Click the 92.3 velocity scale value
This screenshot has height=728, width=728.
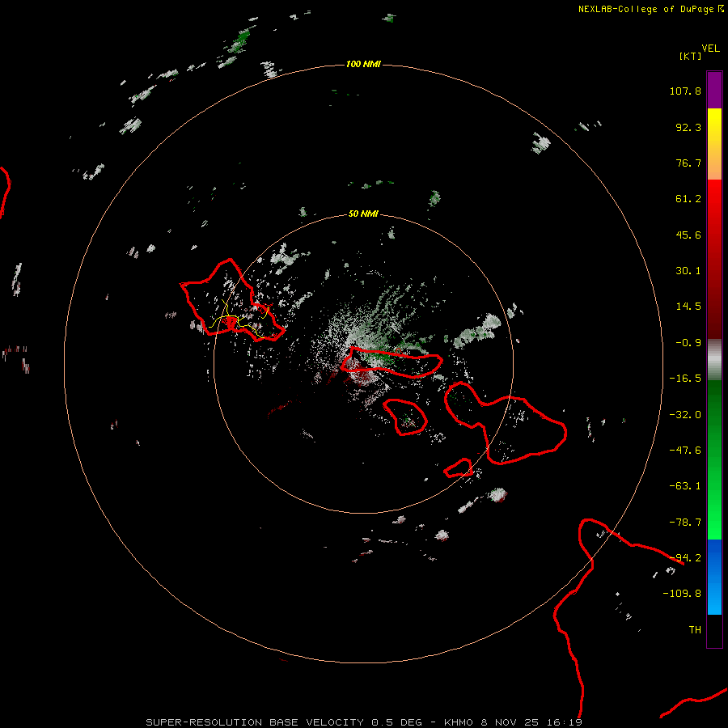pyautogui.click(x=688, y=127)
